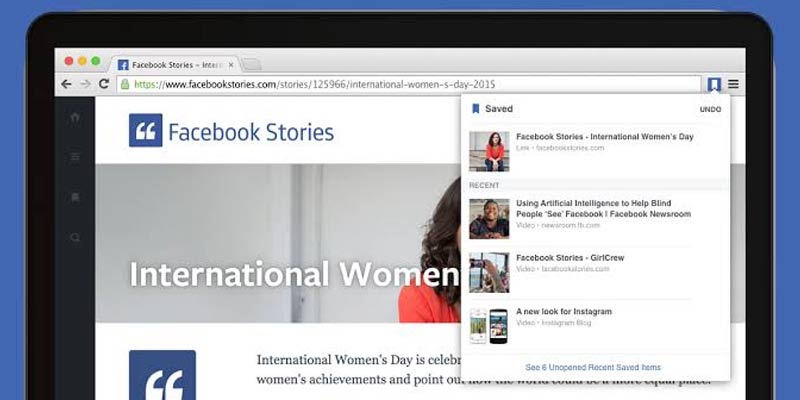Click the 'Video · Instagram Blog' subtitle text
The height and width of the screenshot is (400, 800).
(553, 322)
